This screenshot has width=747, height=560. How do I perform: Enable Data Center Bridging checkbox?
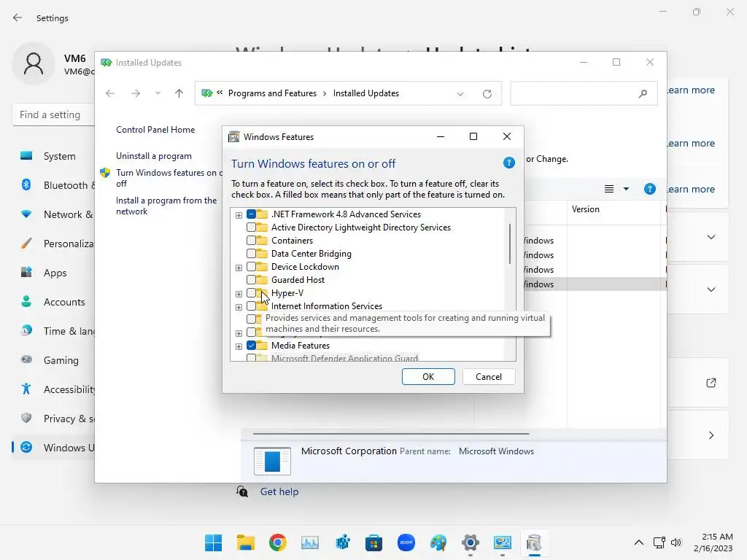(x=251, y=254)
